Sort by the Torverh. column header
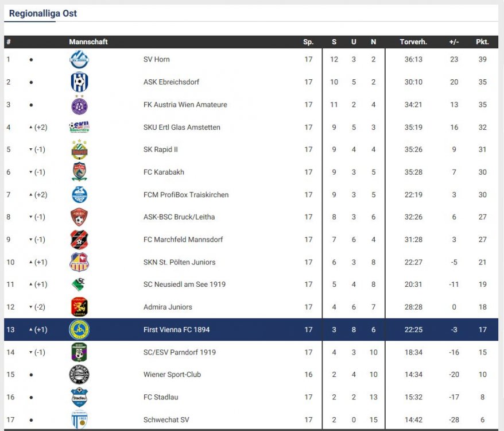The height and width of the screenshot is (431, 504). coord(413,42)
